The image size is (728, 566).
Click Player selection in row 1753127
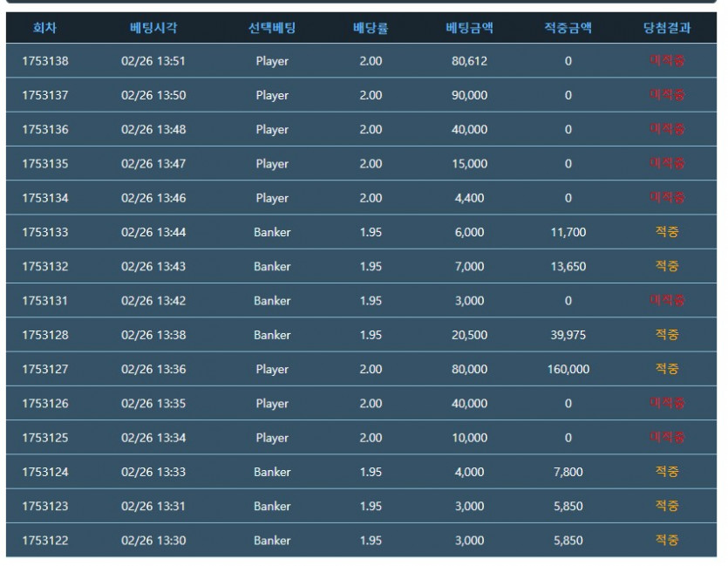pos(272,370)
